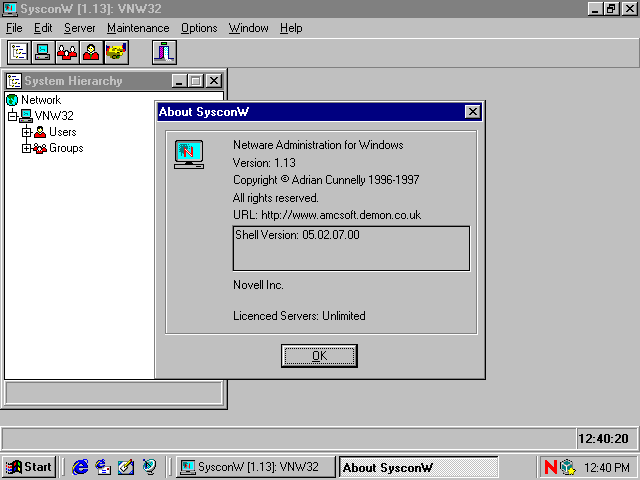Open the Maintenance menu

[x=138, y=28]
